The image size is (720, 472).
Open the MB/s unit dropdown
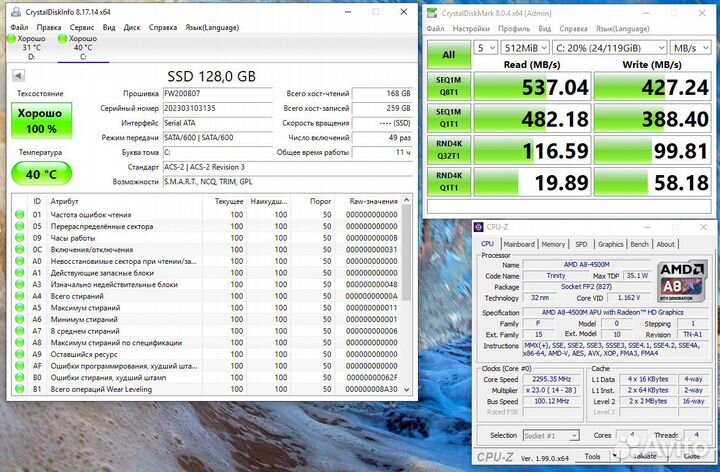tap(691, 48)
